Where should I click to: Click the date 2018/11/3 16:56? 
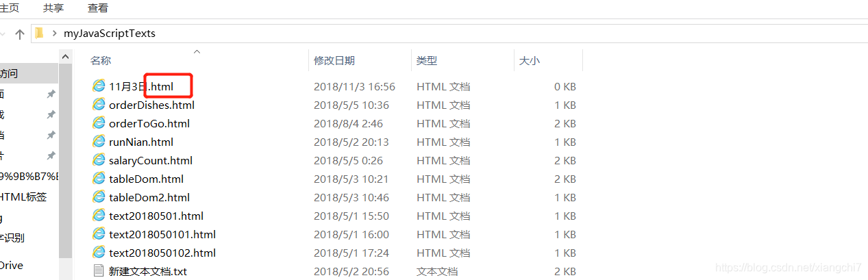click(x=355, y=86)
